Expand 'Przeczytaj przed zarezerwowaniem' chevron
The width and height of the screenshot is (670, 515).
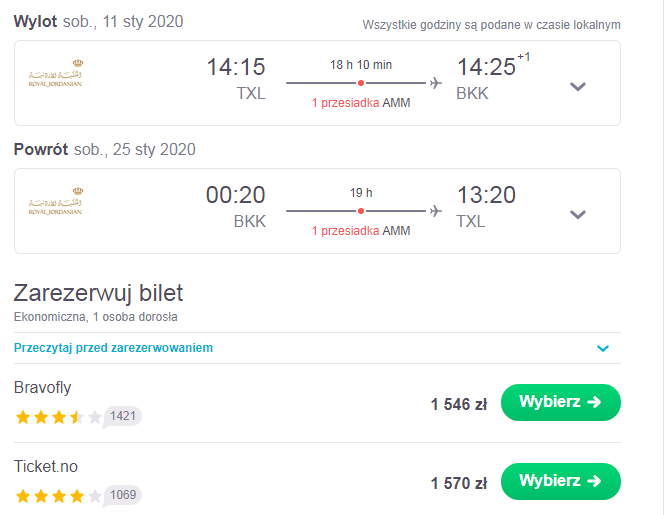[602, 348]
